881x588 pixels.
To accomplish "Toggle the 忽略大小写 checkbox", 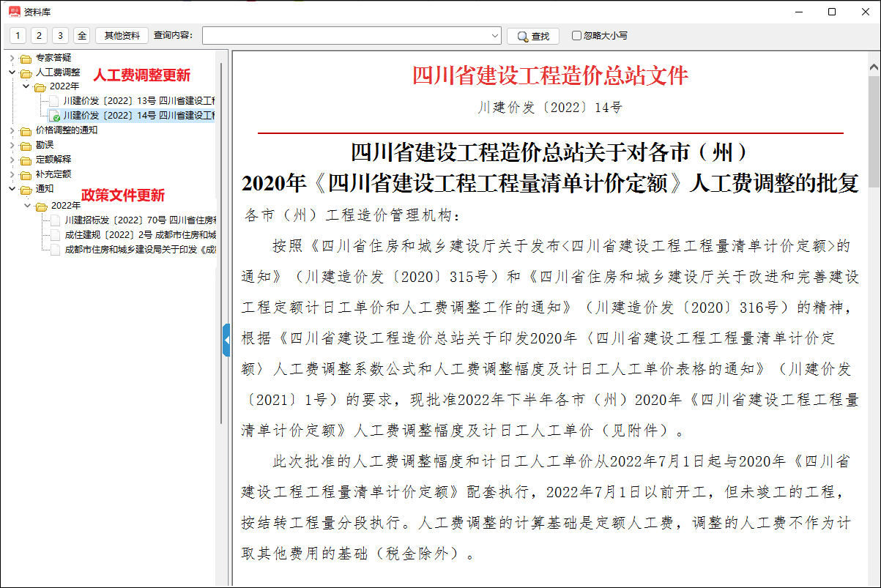I will tap(576, 35).
